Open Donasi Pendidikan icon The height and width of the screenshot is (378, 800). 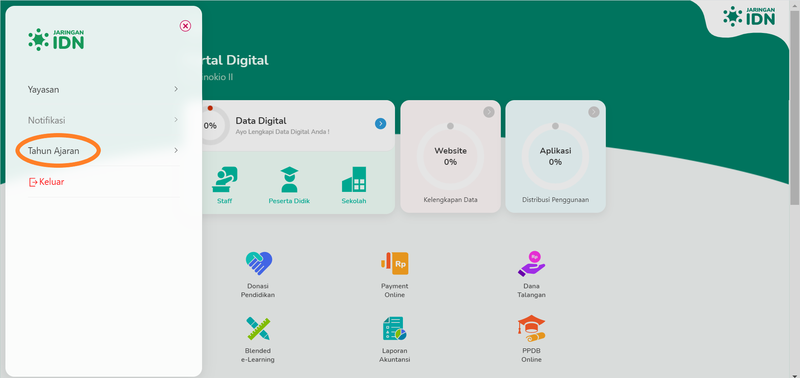click(258, 264)
